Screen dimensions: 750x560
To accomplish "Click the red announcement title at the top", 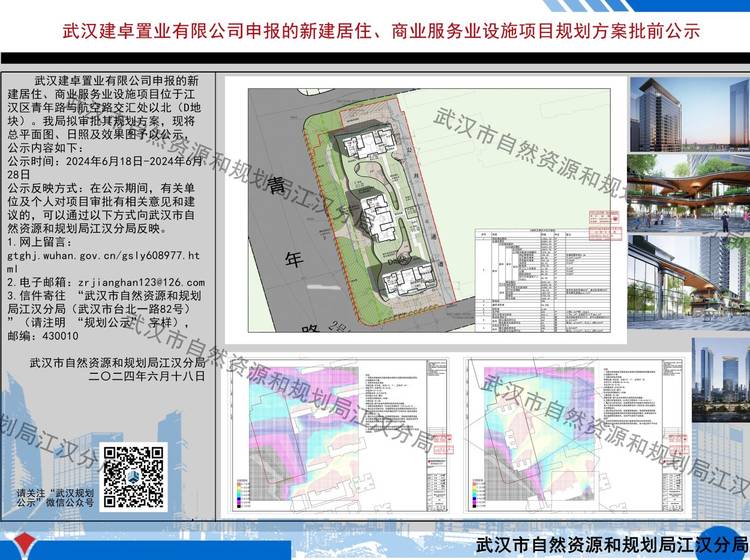I will tap(374, 31).
